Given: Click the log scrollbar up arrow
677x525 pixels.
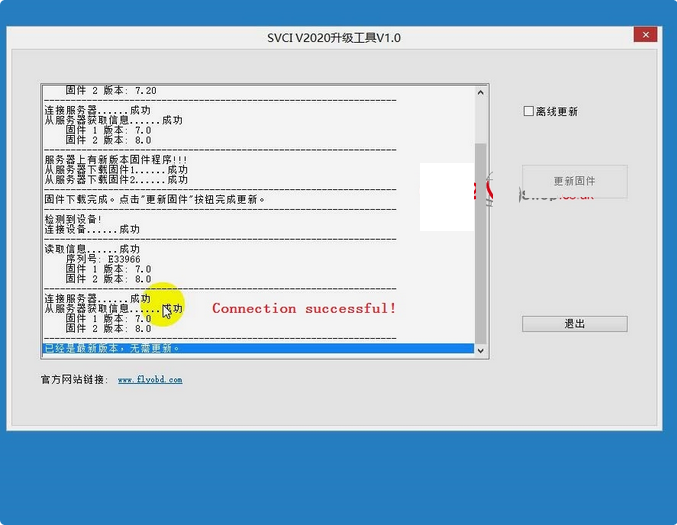Looking at the screenshot, I should click(481, 92).
